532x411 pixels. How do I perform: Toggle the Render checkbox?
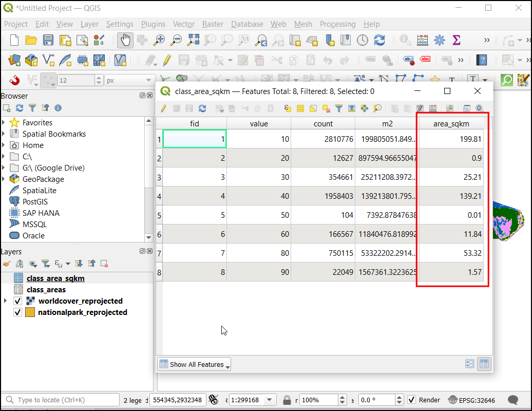411,400
